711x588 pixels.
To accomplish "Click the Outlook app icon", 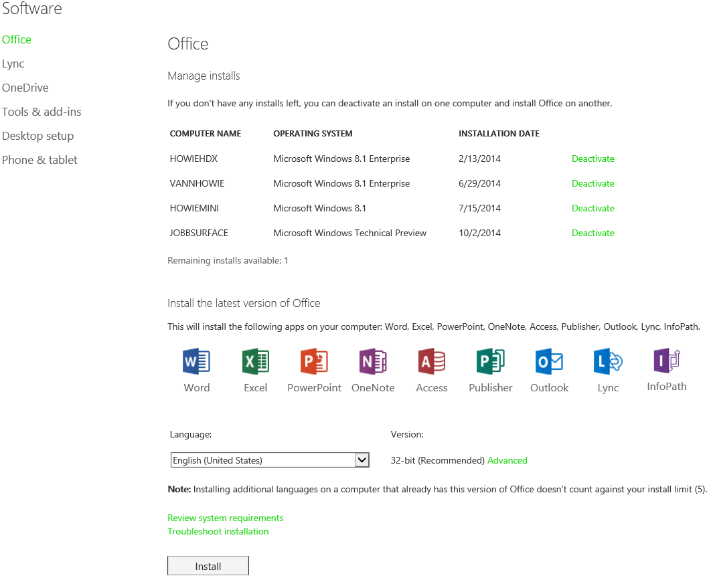I will (549, 362).
